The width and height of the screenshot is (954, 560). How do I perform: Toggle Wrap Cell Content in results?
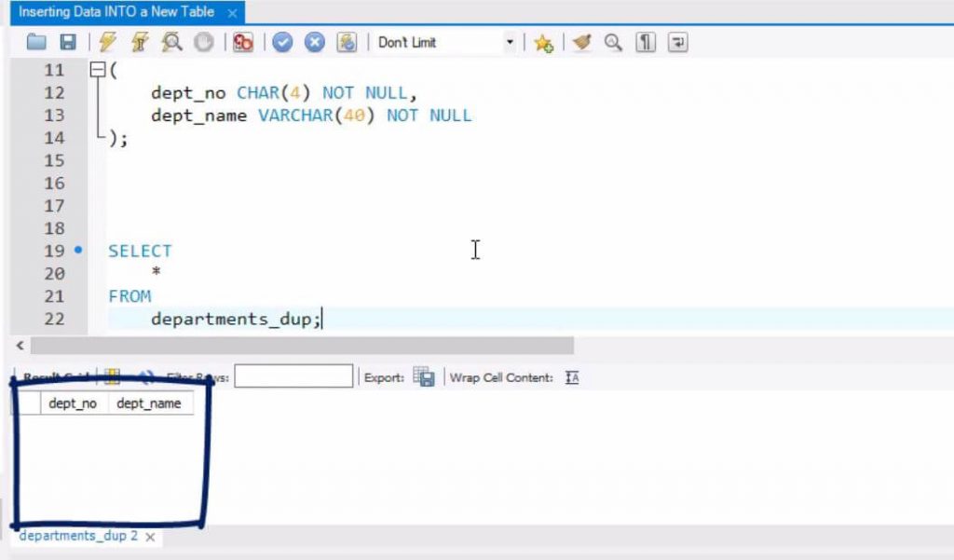click(x=571, y=377)
